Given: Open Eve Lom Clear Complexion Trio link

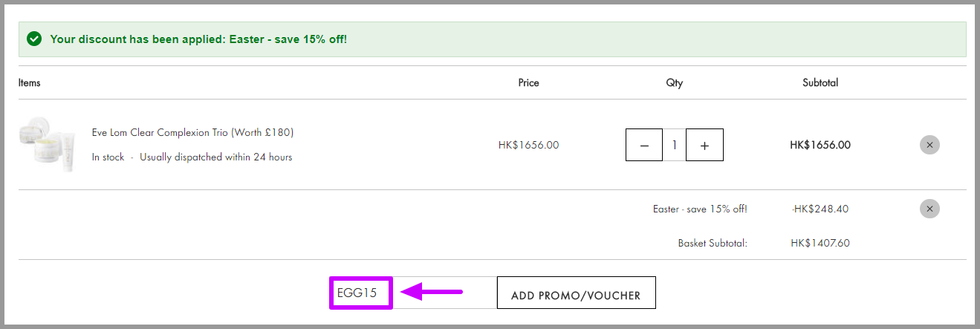Looking at the screenshot, I should coord(193,133).
